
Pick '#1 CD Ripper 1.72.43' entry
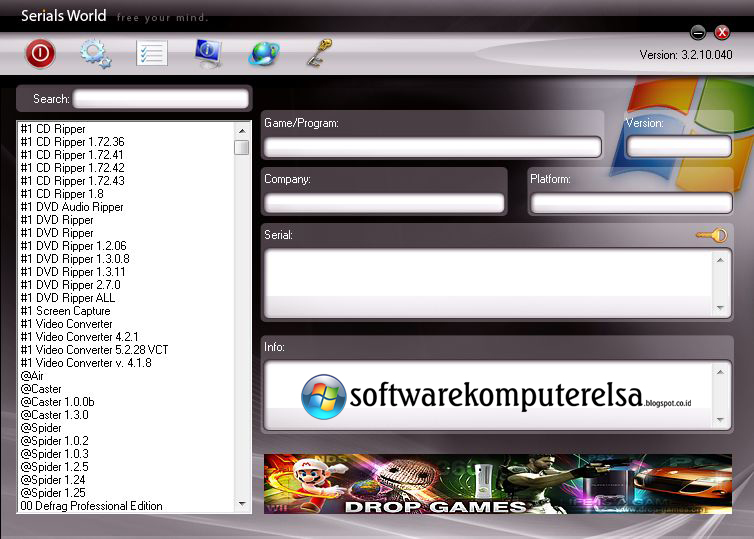73,181
